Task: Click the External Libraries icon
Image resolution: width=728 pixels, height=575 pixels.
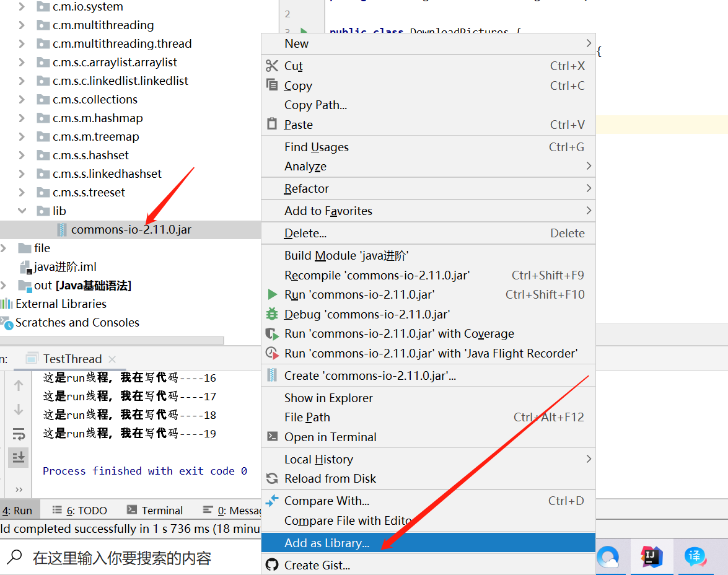Action: 6,304
